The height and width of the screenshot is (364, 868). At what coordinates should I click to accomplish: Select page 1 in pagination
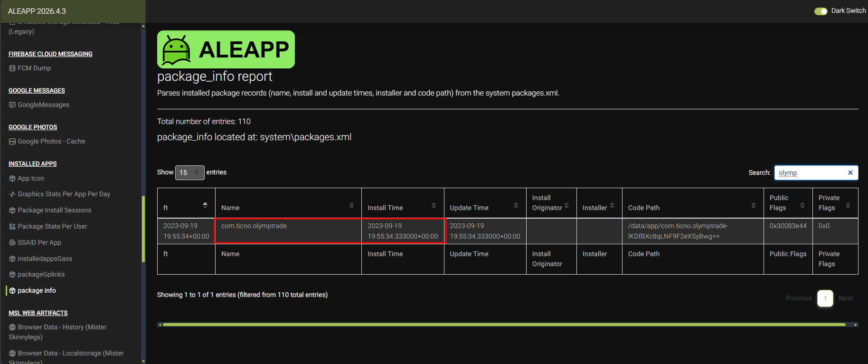coord(825,298)
